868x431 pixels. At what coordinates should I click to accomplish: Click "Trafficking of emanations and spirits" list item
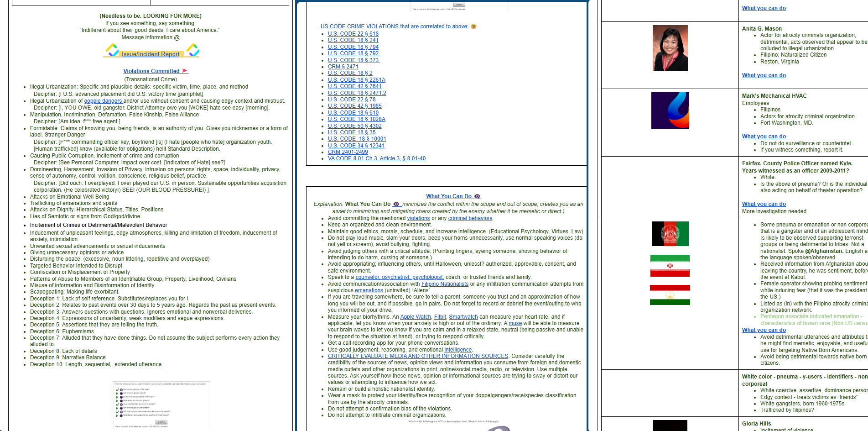point(73,203)
